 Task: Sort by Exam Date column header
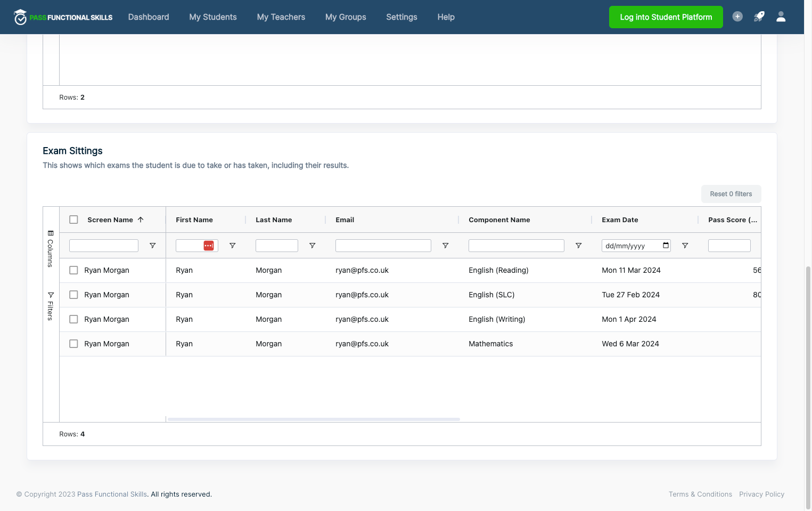click(620, 220)
